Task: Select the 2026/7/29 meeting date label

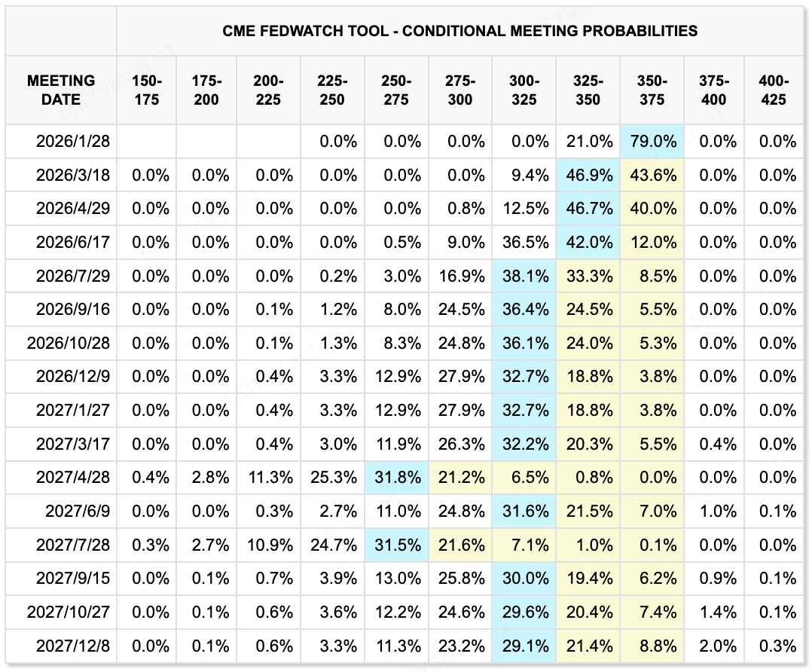Action: coord(72,276)
